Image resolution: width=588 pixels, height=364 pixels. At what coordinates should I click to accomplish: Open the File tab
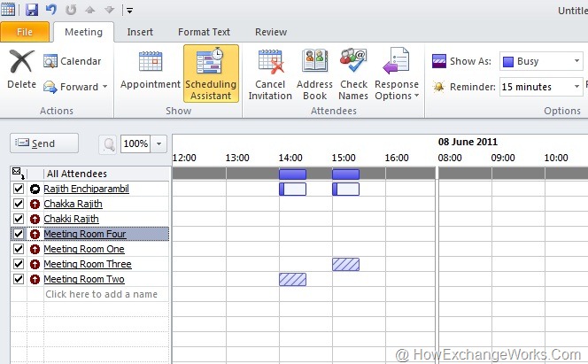pos(25,32)
